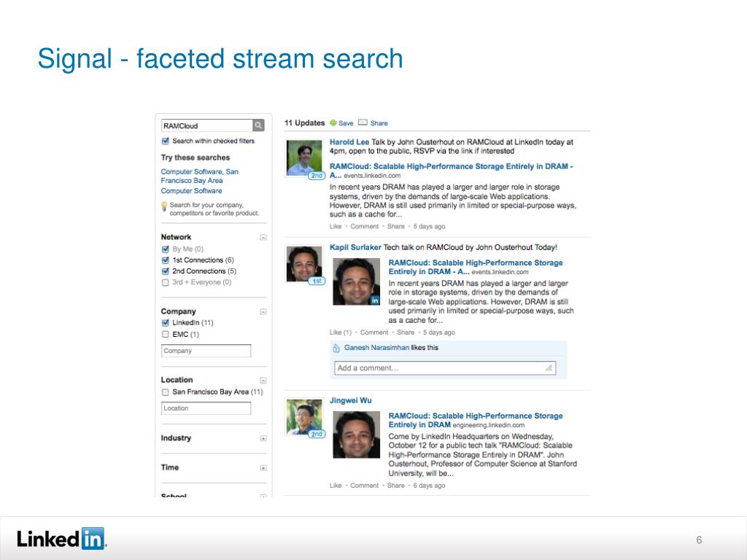Collapse the Location filter section
This screenshot has height=560, width=747.
pyautogui.click(x=263, y=380)
